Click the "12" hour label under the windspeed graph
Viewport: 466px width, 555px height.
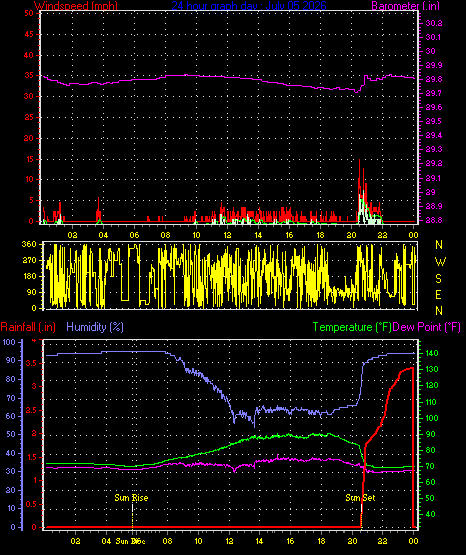(227, 235)
